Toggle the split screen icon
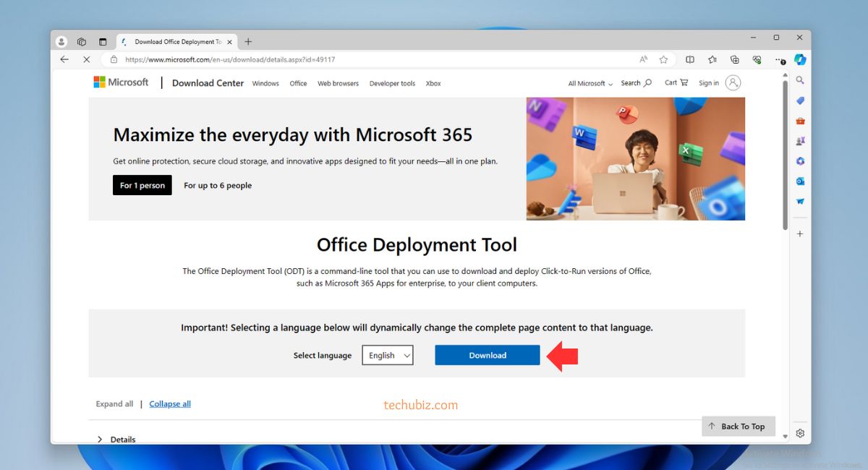Screen dimensions: 868x470 pyautogui.click(x=690, y=59)
